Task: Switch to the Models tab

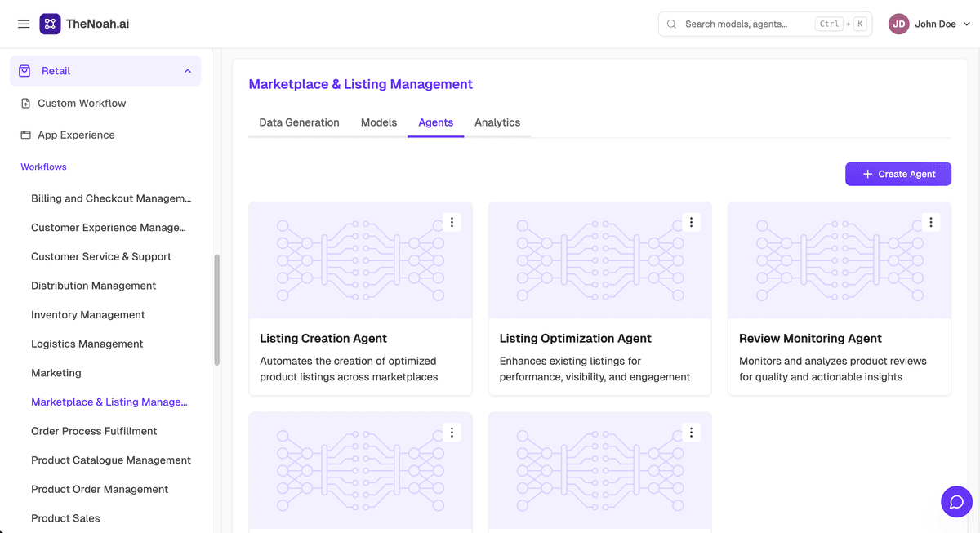Action: pyautogui.click(x=379, y=122)
